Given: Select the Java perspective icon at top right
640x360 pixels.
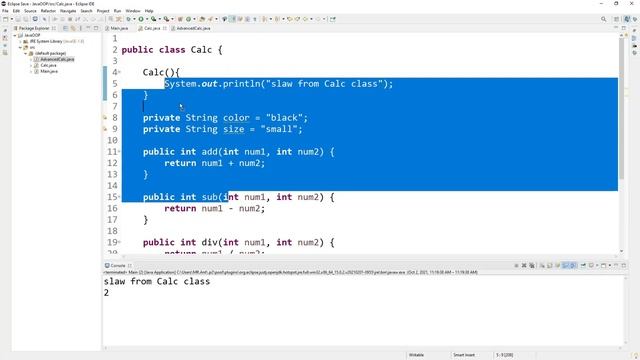Looking at the screenshot, I should pos(627,19).
